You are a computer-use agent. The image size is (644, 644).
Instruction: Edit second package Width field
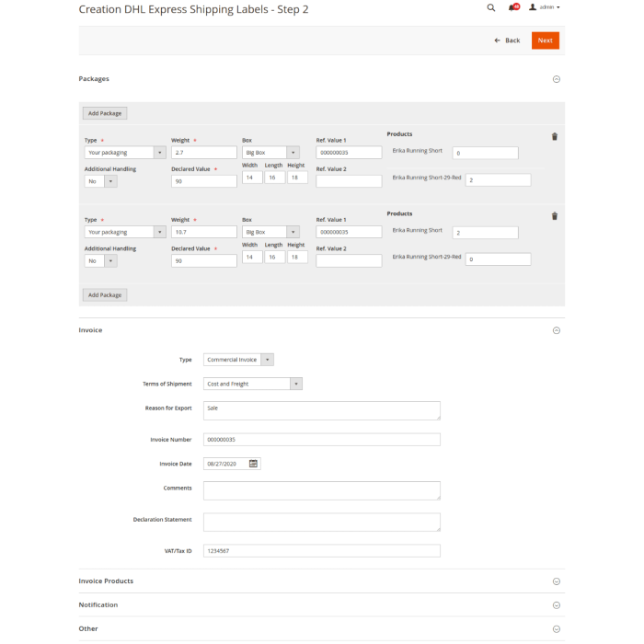coord(252,257)
